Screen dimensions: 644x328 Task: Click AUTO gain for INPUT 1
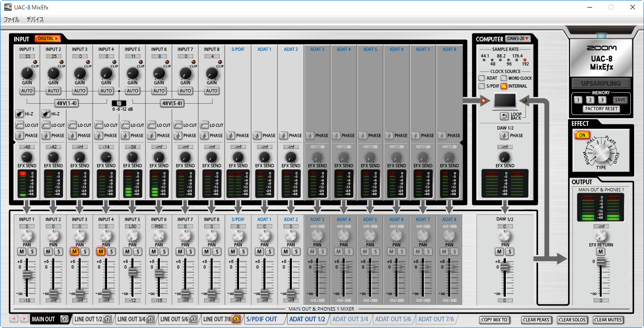coord(27,91)
